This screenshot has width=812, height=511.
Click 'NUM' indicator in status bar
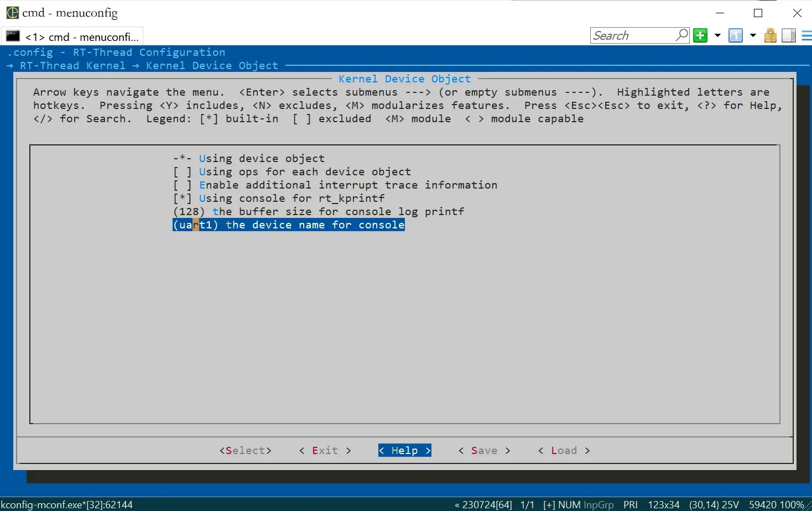click(x=569, y=504)
